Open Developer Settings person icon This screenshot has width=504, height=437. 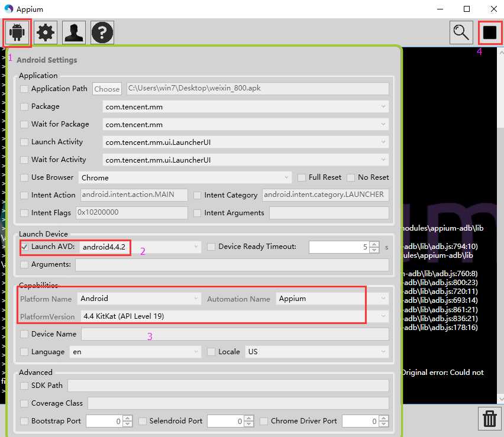[x=74, y=33]
